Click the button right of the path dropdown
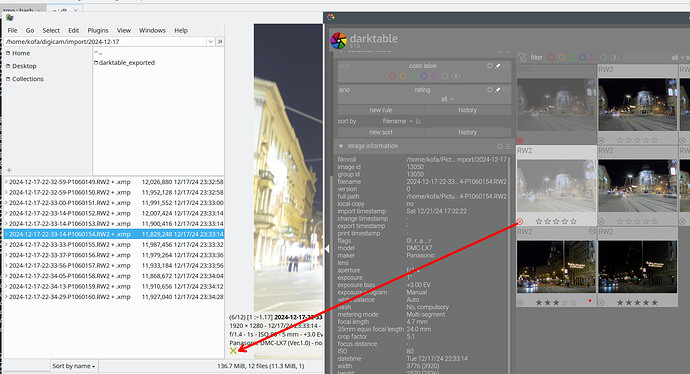 220,41
